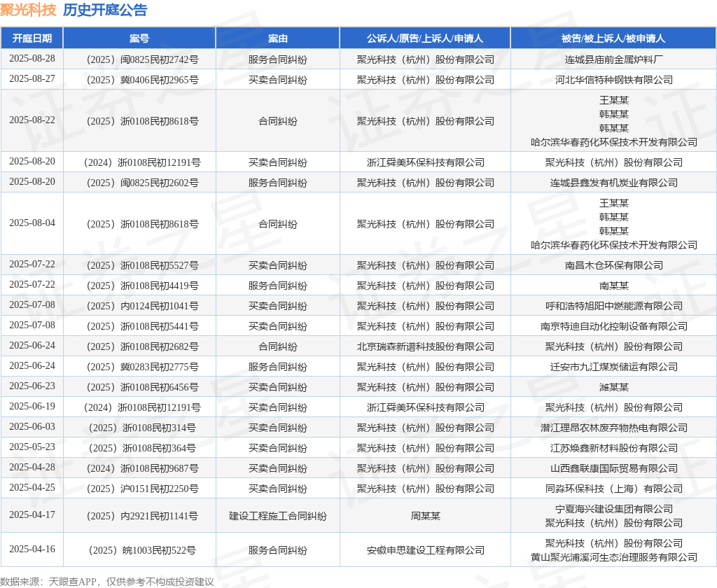Click defendant 同淼环保科技（上海）有限公司

613,489
